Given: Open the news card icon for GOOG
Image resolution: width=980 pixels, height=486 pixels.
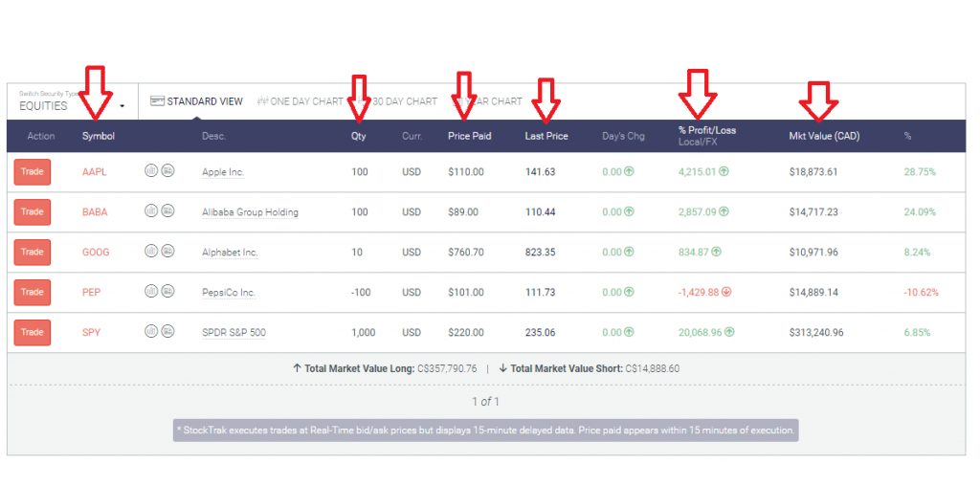Looking at the screenshot, I should [167, 251].
